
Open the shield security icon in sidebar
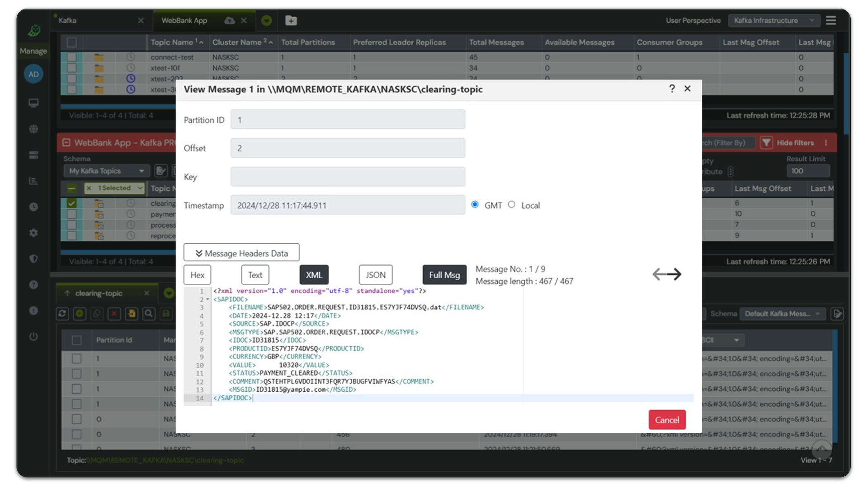[x=33, y=258]
